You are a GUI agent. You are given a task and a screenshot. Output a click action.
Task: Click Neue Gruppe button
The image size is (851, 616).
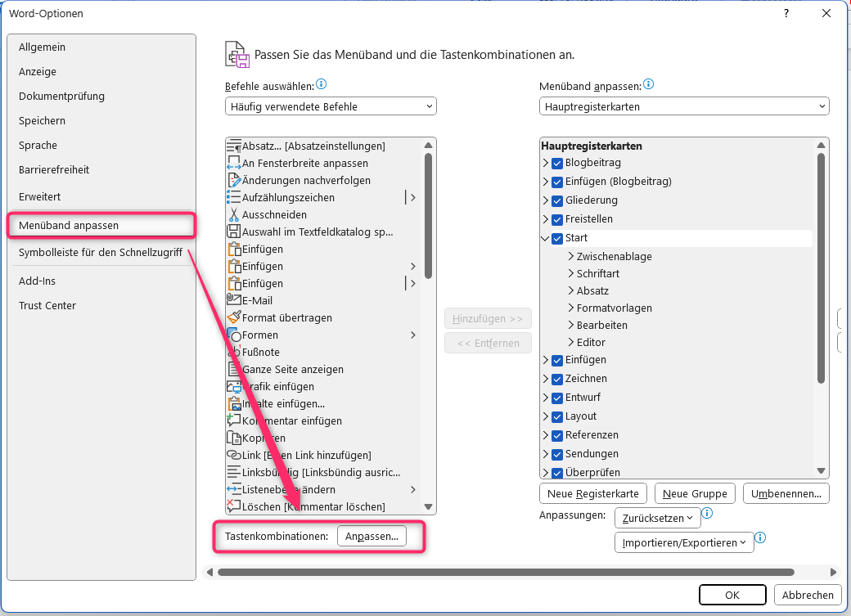point(695,493)
